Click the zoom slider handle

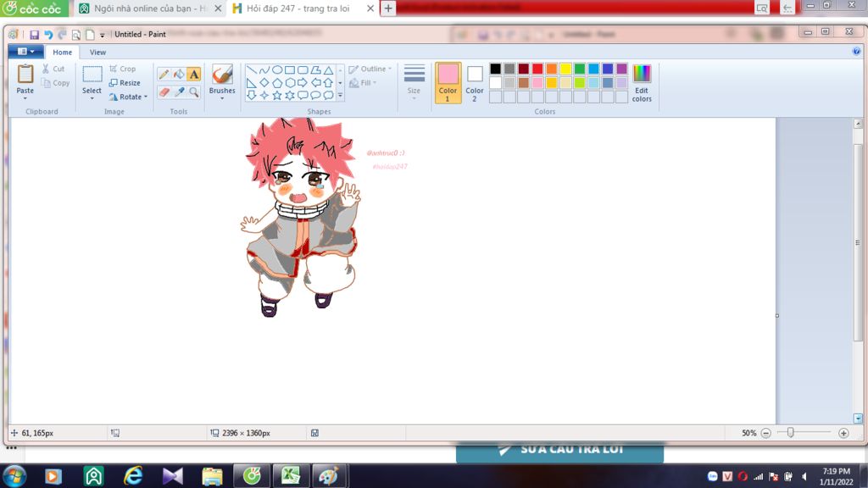791,433
